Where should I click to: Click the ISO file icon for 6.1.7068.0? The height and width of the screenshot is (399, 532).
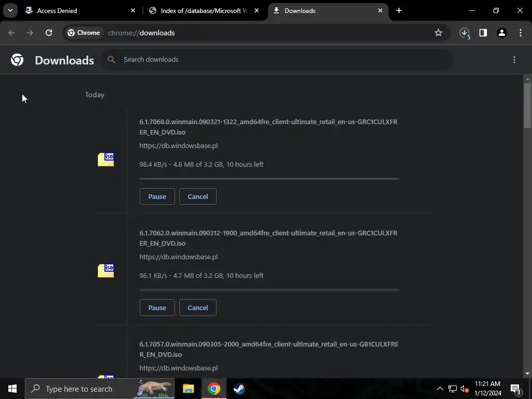click(x=106, y=159)
